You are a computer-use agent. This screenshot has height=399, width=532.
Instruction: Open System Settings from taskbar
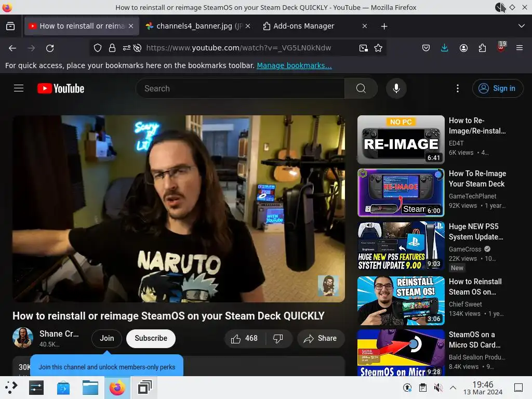[x=36, y=388]
